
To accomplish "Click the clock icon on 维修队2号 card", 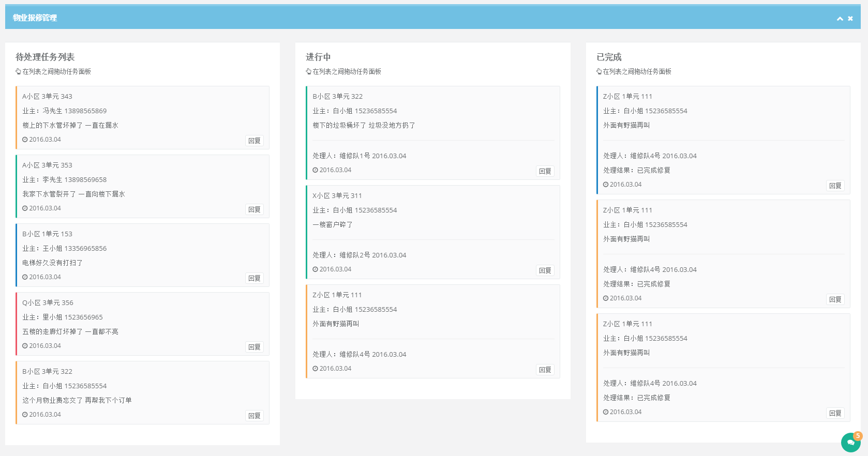I will [315, 269].
